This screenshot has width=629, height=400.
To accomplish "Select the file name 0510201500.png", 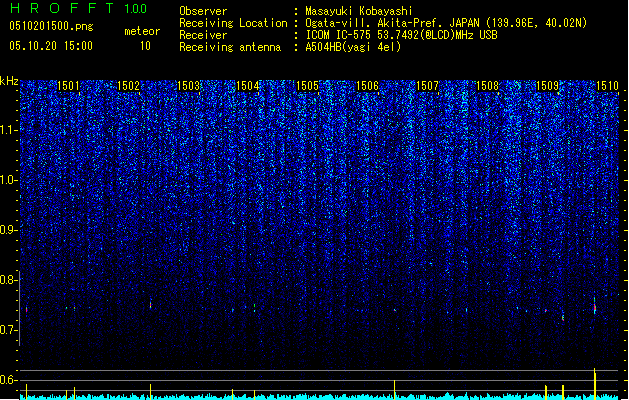I will click(51, 27).
